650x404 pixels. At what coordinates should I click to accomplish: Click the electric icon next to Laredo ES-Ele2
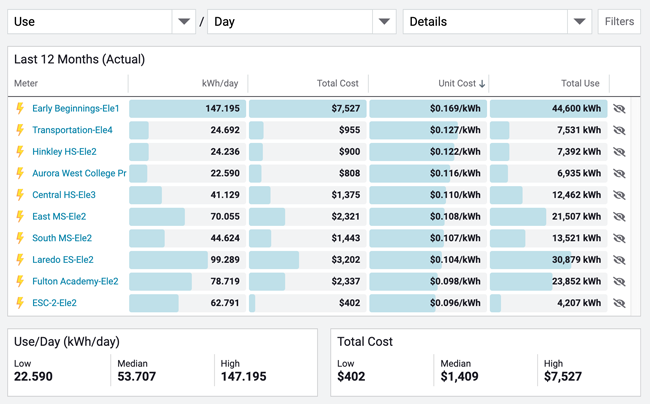19,260
